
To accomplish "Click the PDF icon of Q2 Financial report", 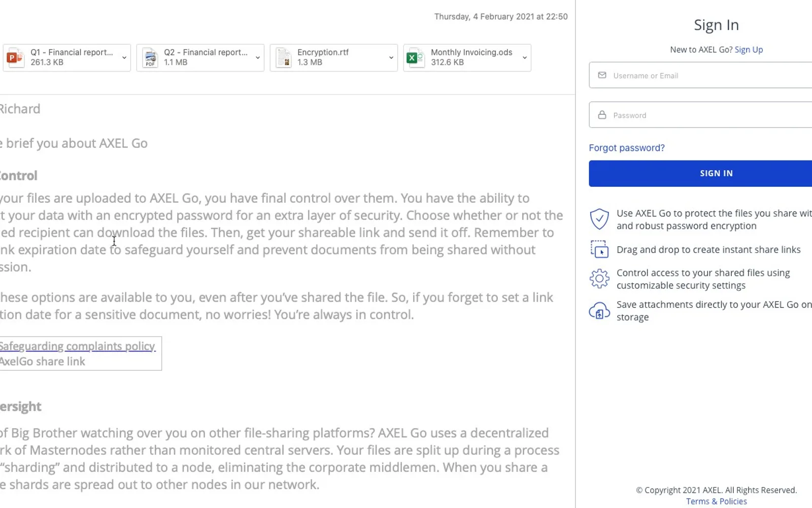I will (150, 57).
